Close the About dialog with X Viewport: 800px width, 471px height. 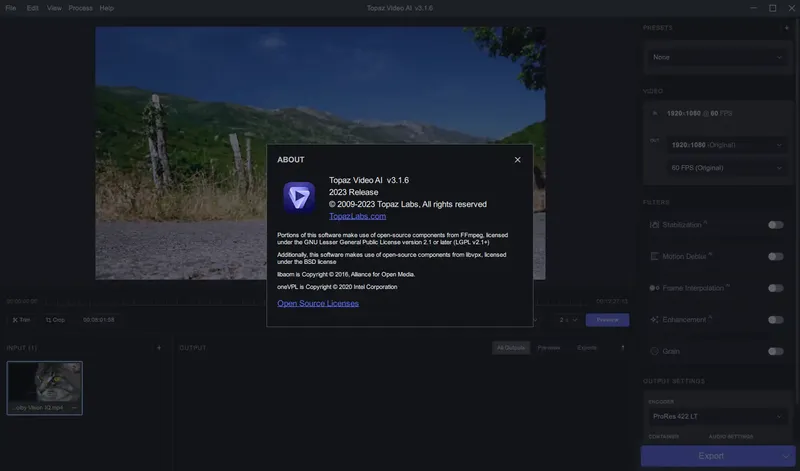[x=517, y=160]
